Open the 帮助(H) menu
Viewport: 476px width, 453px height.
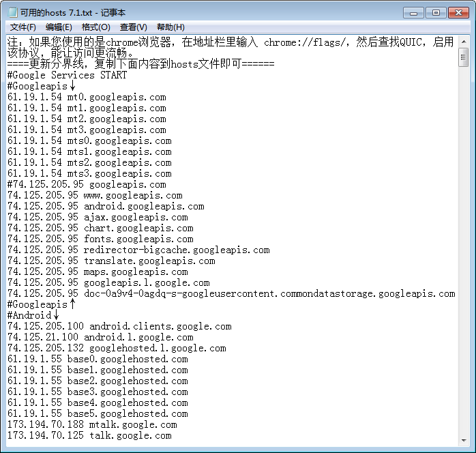[170, 27]
